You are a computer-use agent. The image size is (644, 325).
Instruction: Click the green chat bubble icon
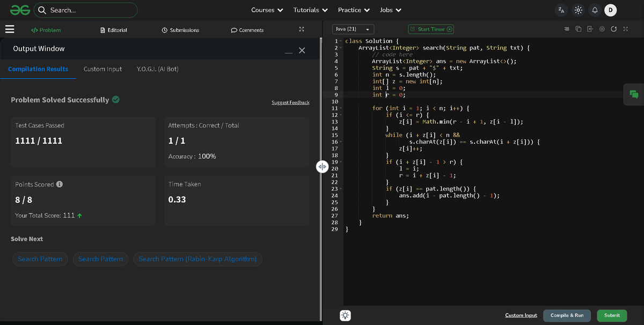pos(634,94)
